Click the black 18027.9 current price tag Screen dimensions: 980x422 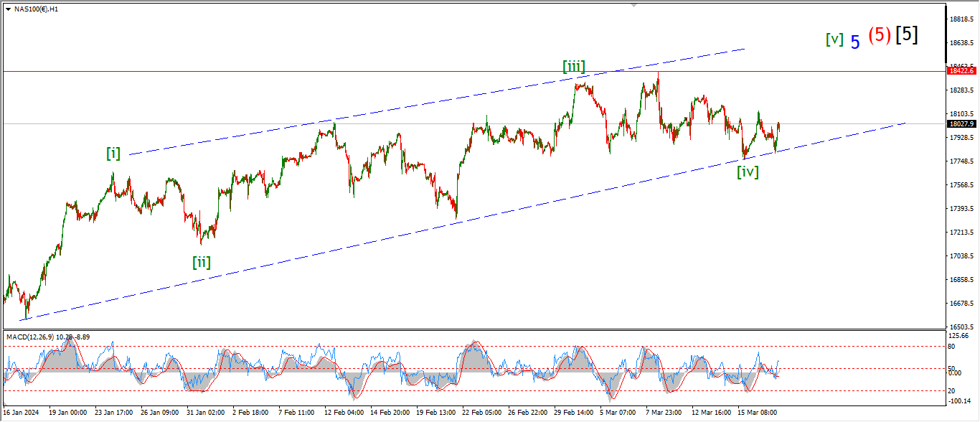[x=961, y=123]
